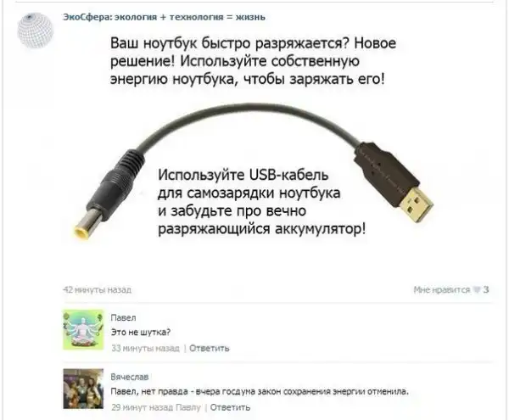Click Вячеслав's comment text about госдума
The image size is (509, 420).
click(260, 391)
